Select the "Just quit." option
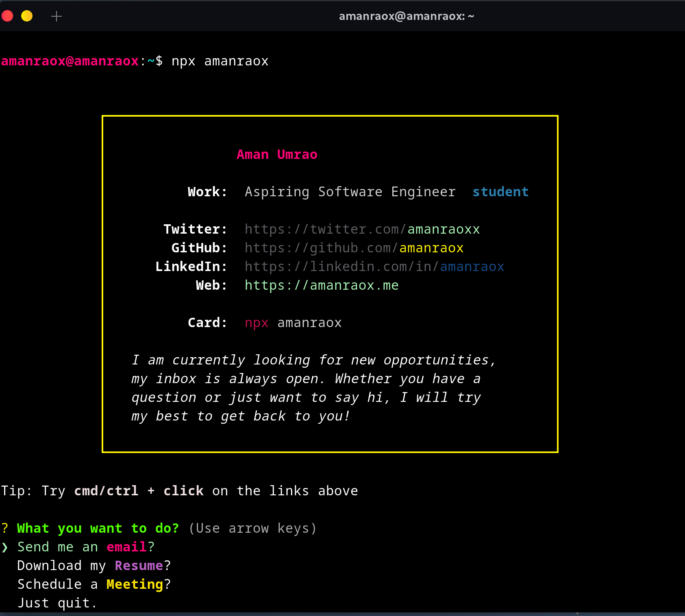The height and width of the screenshot is (616, 685). tap(57, 603)
